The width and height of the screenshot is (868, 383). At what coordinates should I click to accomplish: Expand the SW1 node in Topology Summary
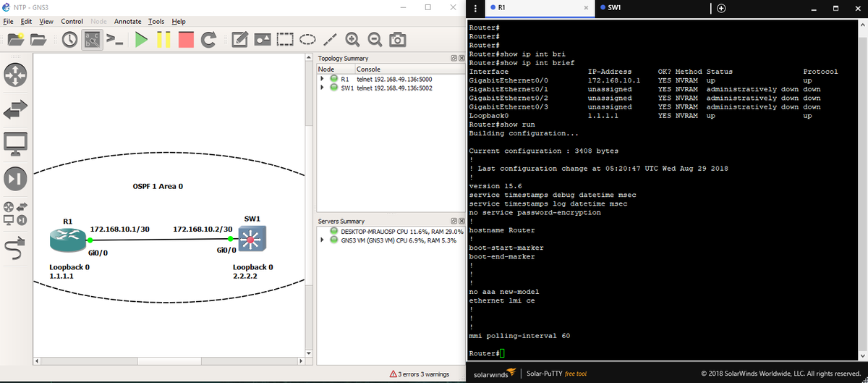click(322, 88)
